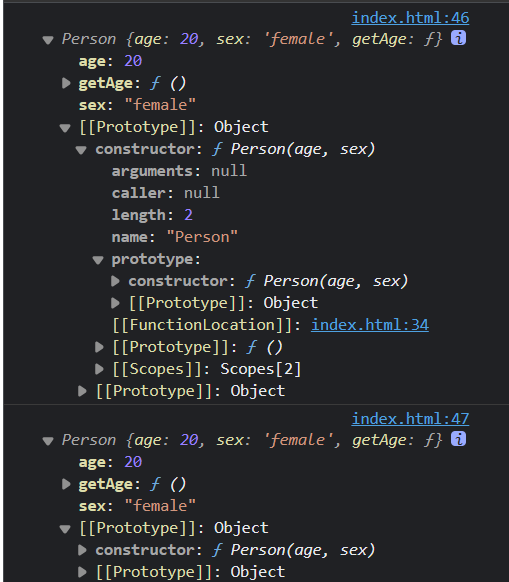The image size is (509, 582).
Task: Collapse first object's [[Prototype]]: Object node
Action: click(x=65, y=128)
